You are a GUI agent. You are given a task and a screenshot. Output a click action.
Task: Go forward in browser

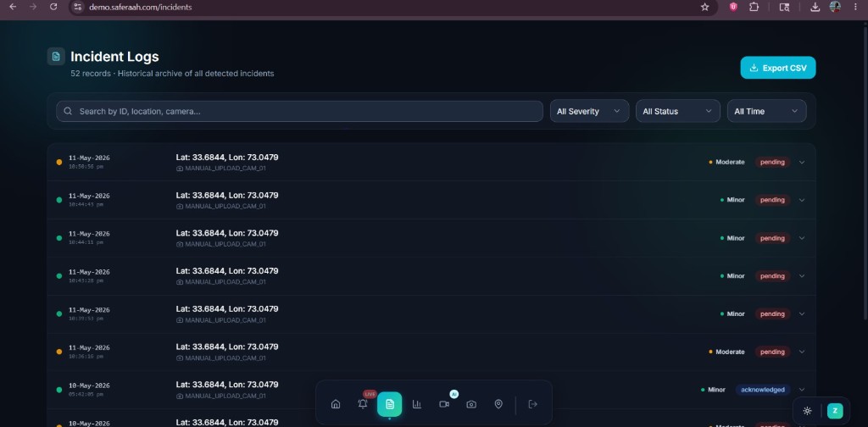33,7
